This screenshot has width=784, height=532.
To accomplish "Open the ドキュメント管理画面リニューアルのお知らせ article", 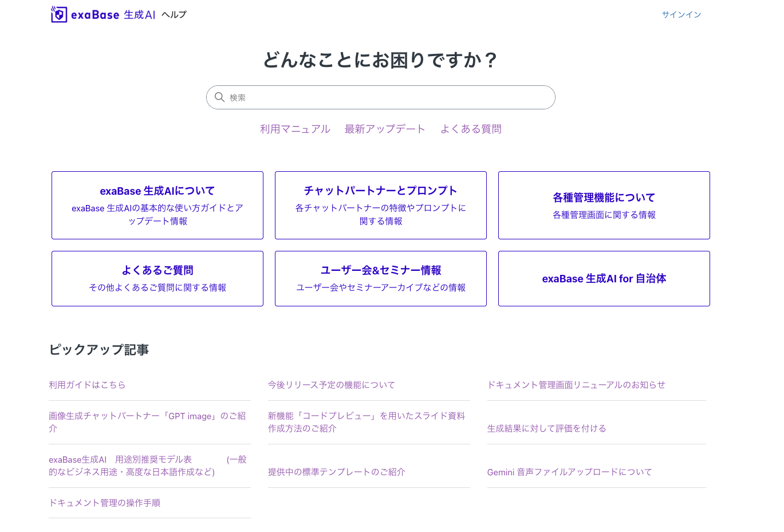I will pos(576,385).
